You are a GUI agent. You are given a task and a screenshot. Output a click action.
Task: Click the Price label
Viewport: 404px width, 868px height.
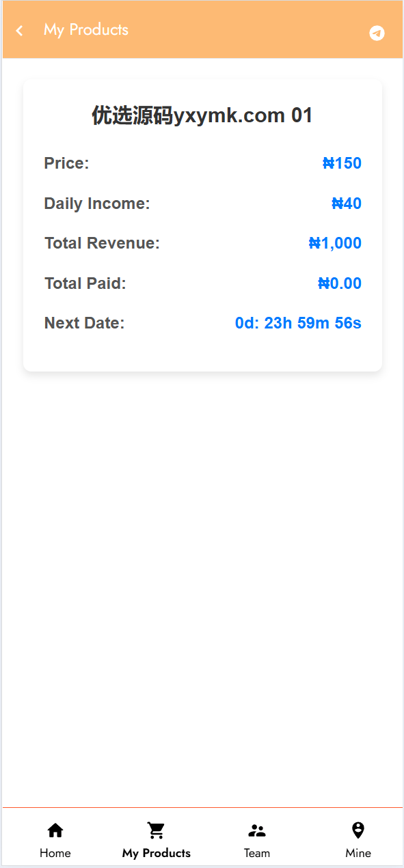(x=67, y=163)
